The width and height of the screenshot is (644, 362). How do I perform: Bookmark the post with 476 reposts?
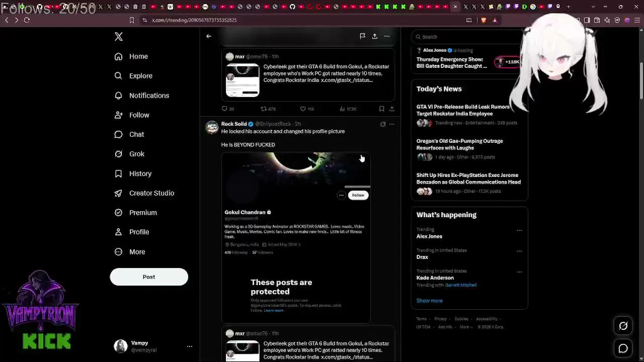pos(382,109)
